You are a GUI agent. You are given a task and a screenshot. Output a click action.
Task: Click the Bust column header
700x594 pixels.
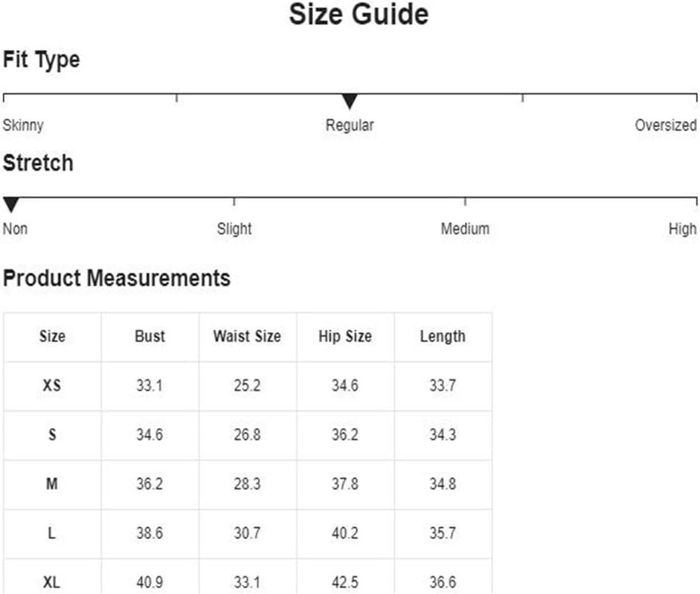click(x=150, y=336)
